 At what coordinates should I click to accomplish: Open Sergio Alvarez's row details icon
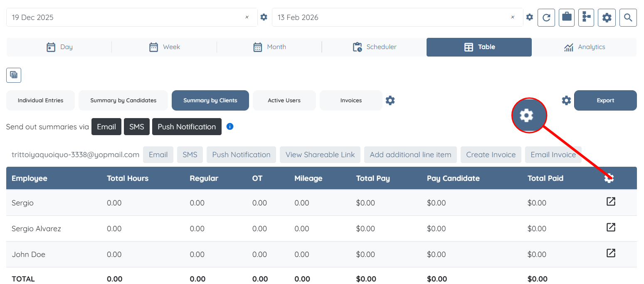610,227
